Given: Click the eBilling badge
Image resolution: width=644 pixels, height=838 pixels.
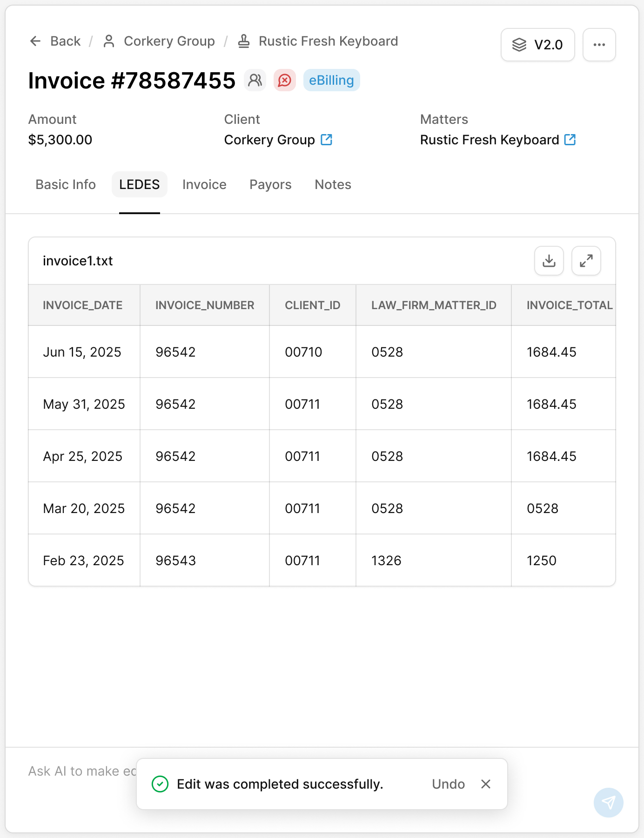Looking at the screenshot, I should (x=331, y=80).
